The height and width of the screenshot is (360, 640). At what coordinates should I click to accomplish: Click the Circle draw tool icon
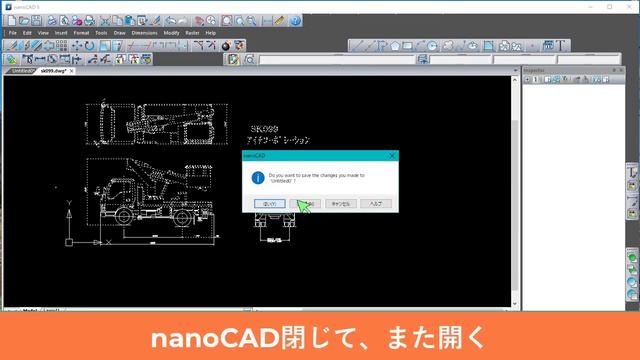pyautogui.click(x=432, y=46)
